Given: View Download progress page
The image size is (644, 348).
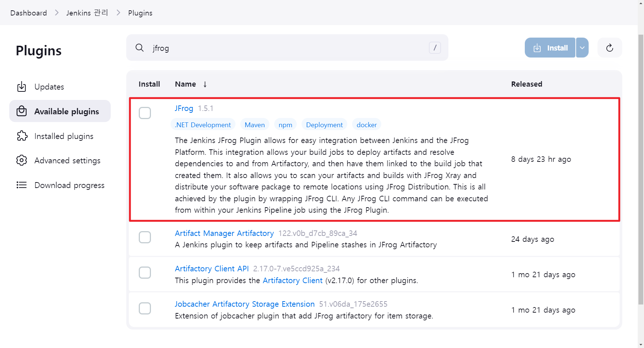Looking at the screenshot, I should click(x=60, y=185).
